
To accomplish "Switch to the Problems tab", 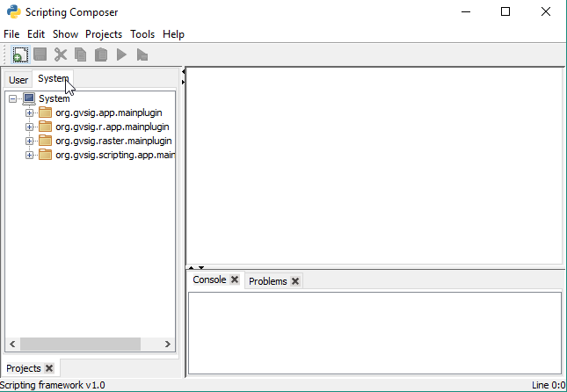I will tap(267, 281).
